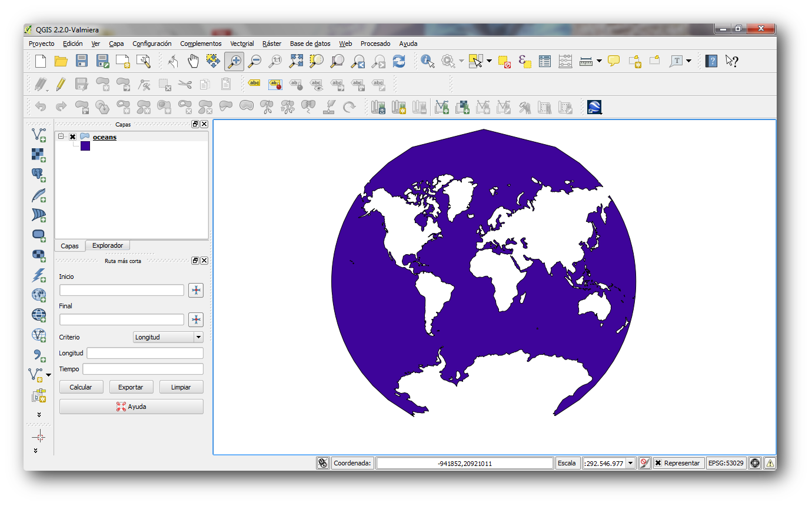The image size is (812, 506).
Task: Open layer labeling options abc icon
Action: (254, 84)
